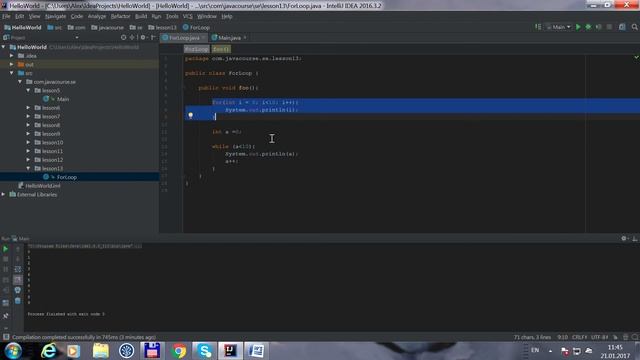The image size is (640, 360).
Task: Click lesson13 in navigation breadcrumb
Action: (163, 27)
